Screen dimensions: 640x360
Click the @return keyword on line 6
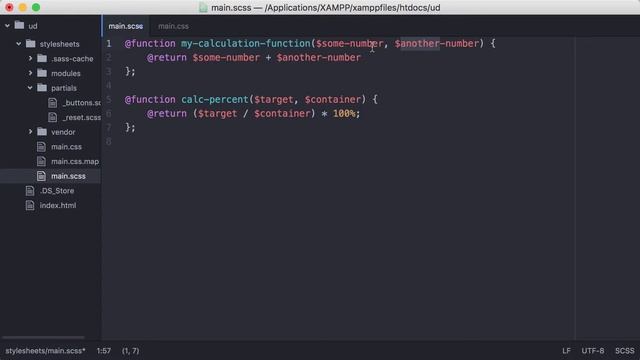[167, 113]
